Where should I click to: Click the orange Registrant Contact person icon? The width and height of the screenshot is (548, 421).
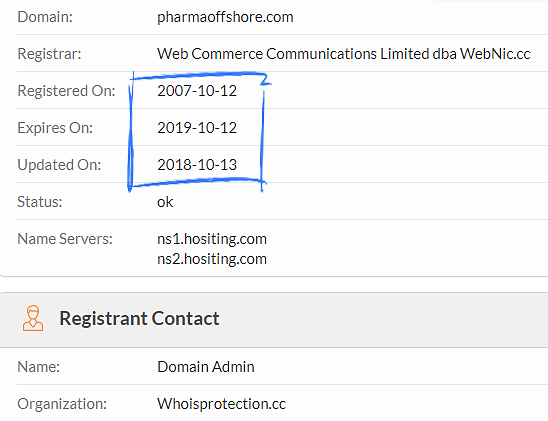[x=33, y=318]
